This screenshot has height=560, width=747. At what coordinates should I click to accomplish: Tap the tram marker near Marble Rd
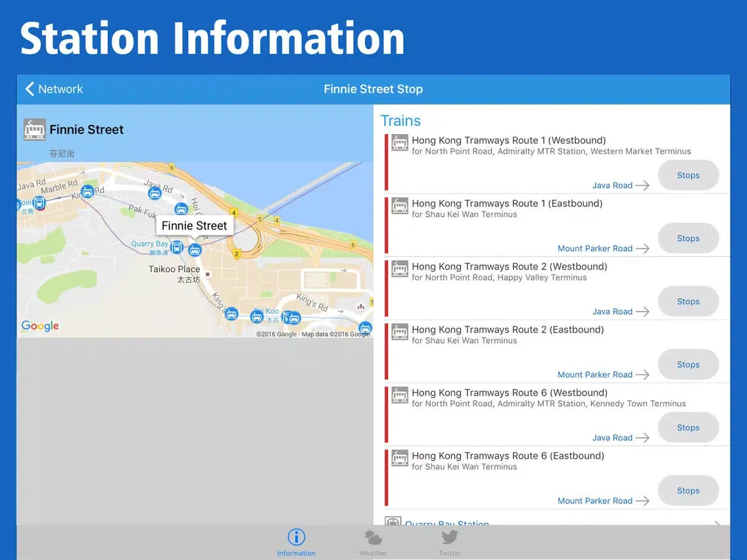[x=87, y=192]
